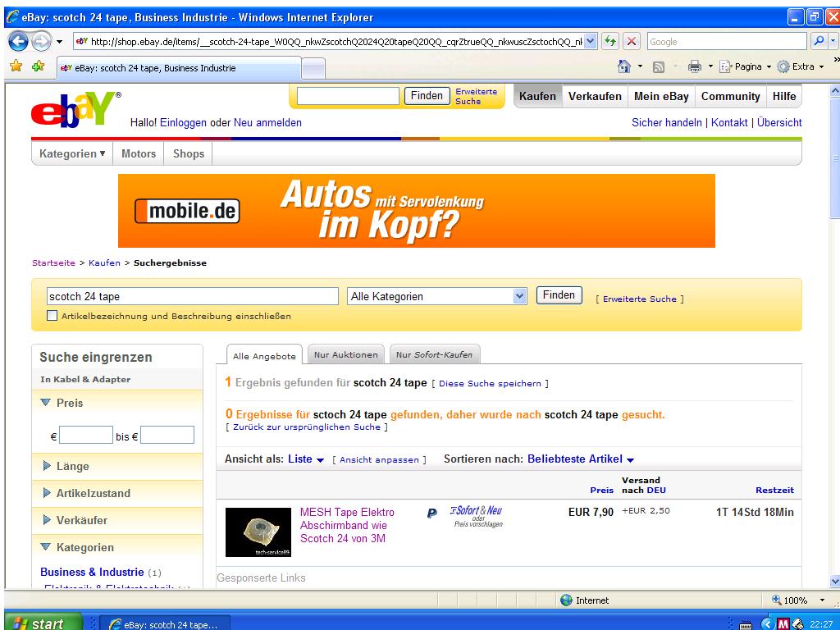Image resolution: width=840 pixels, height=630 pixels.
Task: Open the address bar URL dropdown arrow
Action: click(590, 41)
